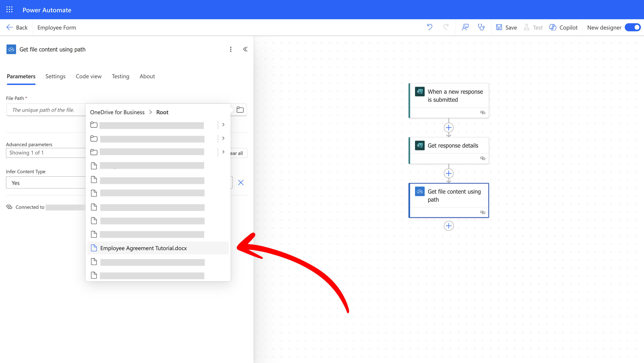The width and height of the screenshot is (644, 363).
Task: Remove Infer Content Type with X icon
Action: pyautogui.click(x=241, y=183)
